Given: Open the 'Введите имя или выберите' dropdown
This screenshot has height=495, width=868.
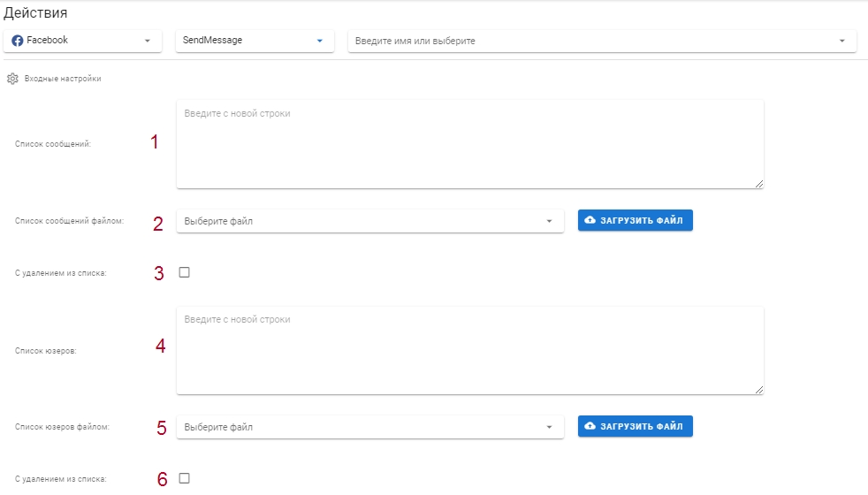Looking at the screenshot, I should pyautogui.click(x=602, y=41).
